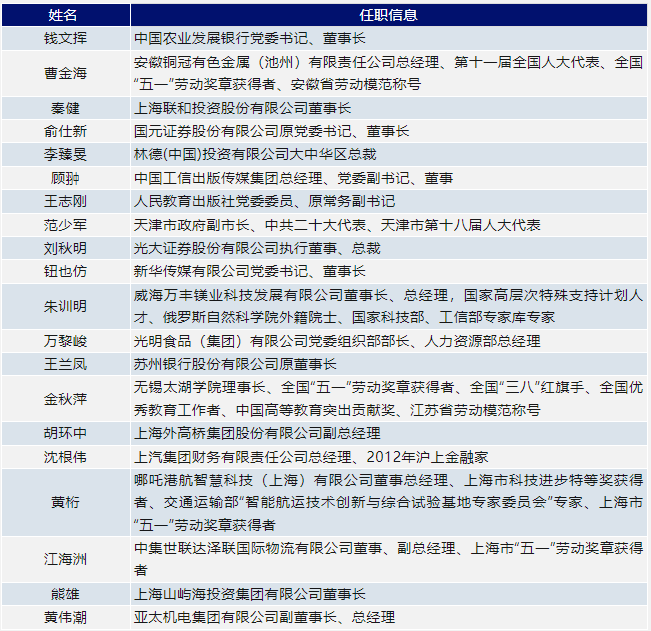The image size is (651, 631).
Task: Select the name cell 钮也仿
Action: 66,271
